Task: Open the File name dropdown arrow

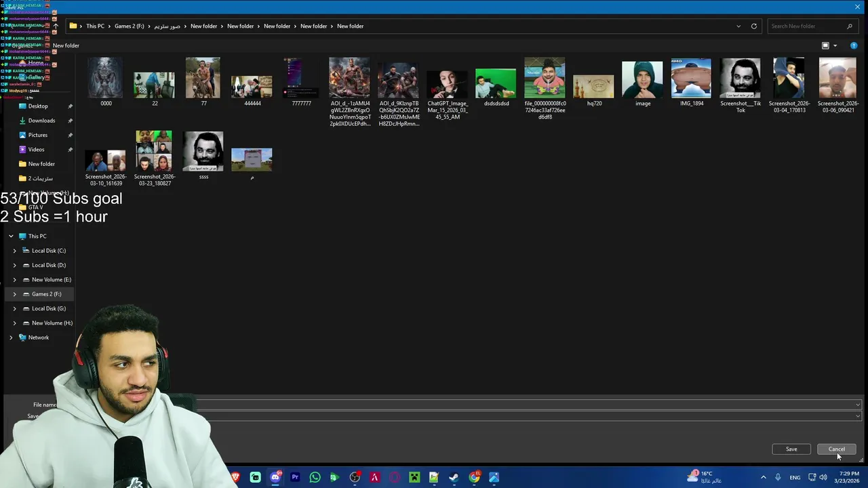Action: click(x=858, y=405)
